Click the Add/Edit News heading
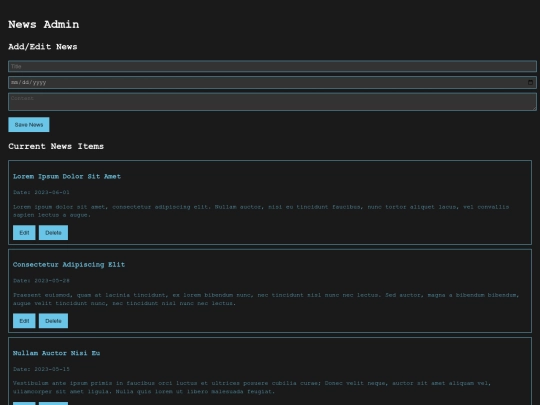 [x=43, y=46]
